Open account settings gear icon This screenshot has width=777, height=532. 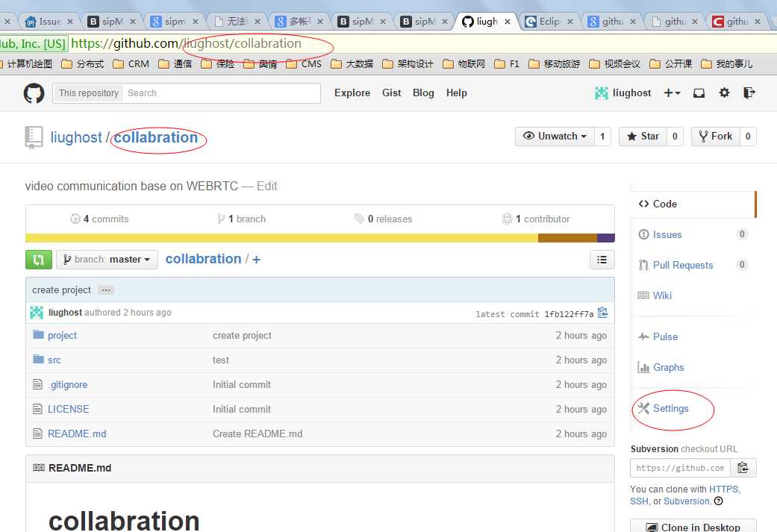pyautogui.click(x=724, y=93)
